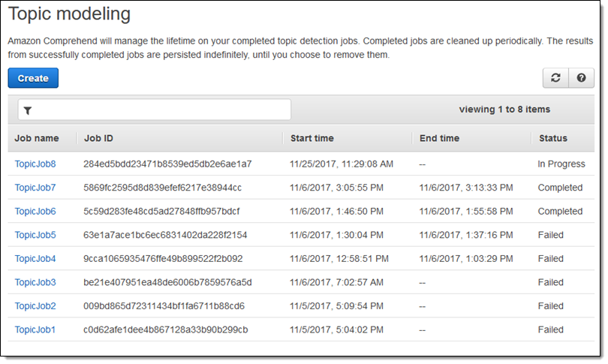Screen dimensions: 608x364
Task: Click the In Progress status of TopicJob8
Action: tap(561, 164)
